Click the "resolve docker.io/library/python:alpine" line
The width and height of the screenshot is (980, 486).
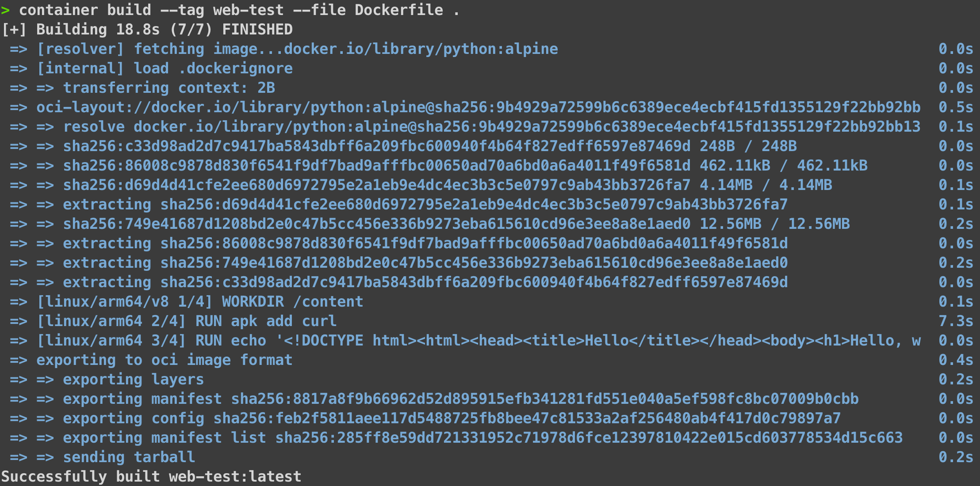[x=491, y=127]
